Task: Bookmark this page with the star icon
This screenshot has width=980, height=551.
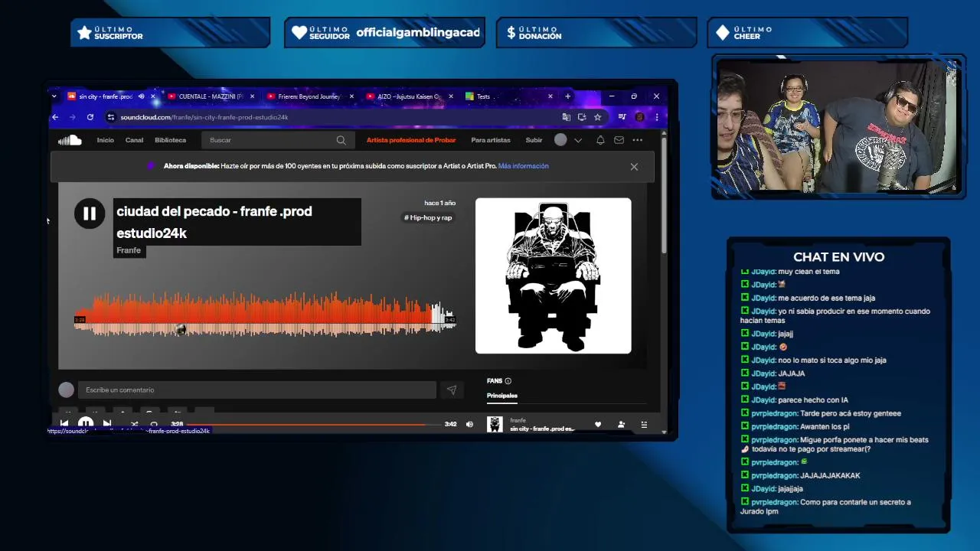Action: tap(597, 117)
